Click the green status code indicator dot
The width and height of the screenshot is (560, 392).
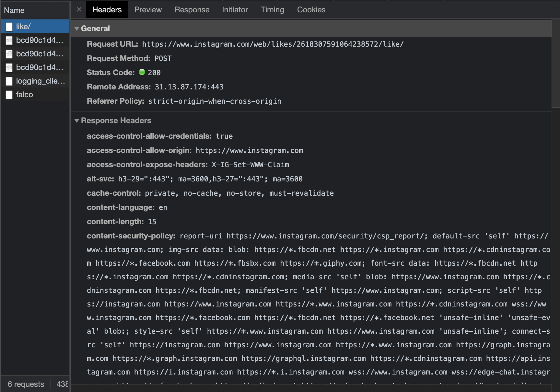pos(142,72)
